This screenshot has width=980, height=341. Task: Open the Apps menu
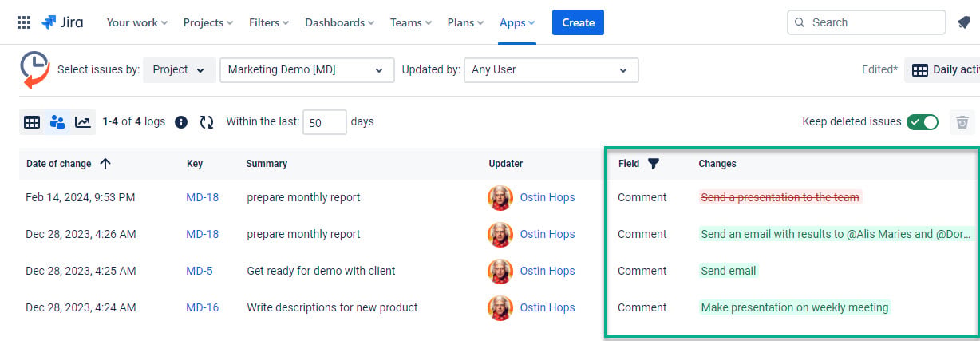click(517, 22)
